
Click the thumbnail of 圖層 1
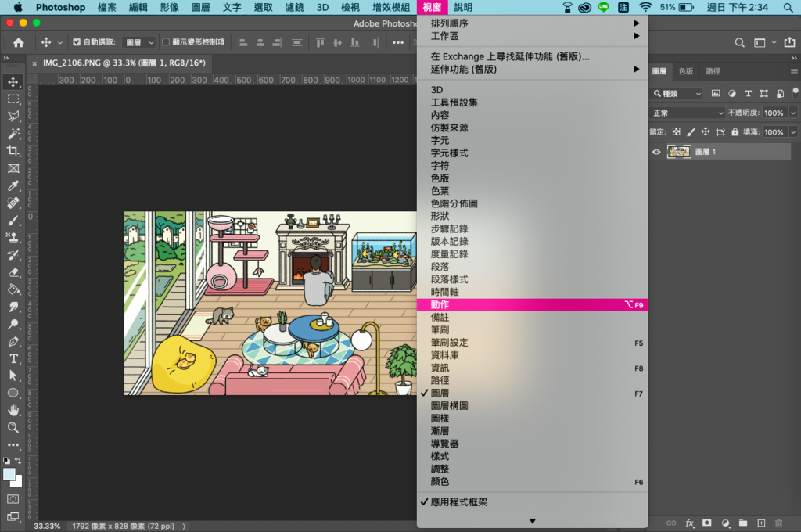coord(679,152)
